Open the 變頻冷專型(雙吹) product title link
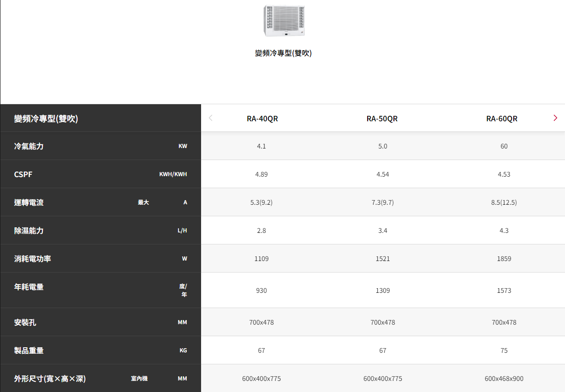 click(283, 53)
